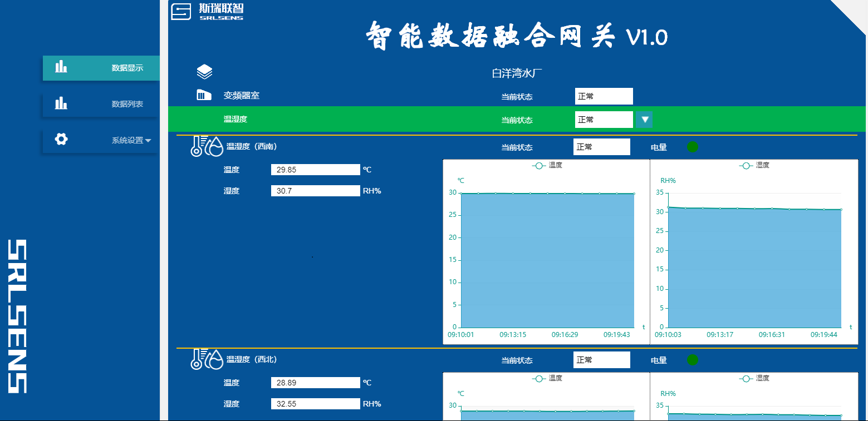Click the green 电量 indicator for 西南 sensor
The height and width of the screenshot is (421, 868).
click(x=692, y=147)
